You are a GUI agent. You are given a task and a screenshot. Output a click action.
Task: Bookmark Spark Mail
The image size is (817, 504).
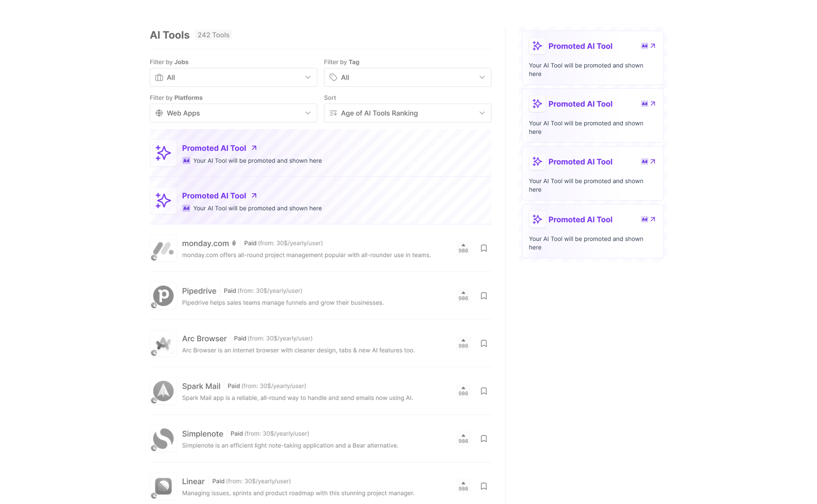484,391
